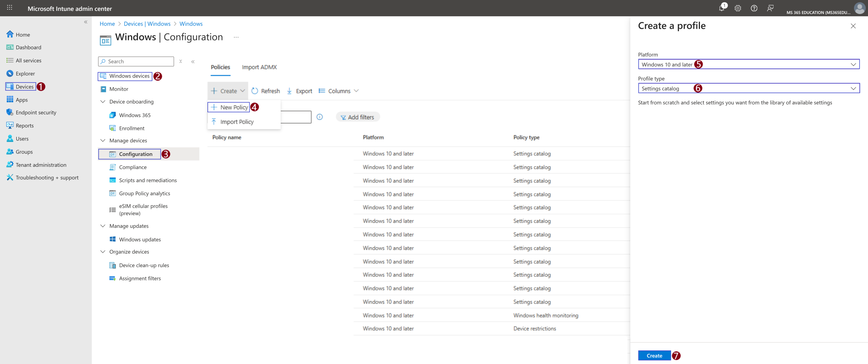
Task: Expand the Platform dropdown
Action: [749, 64]
